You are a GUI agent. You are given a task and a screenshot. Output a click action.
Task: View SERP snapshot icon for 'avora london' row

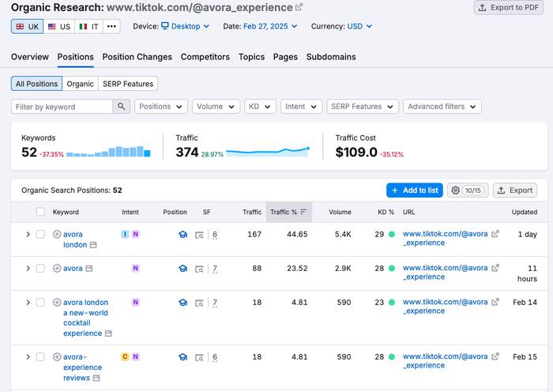click(199, 235)
